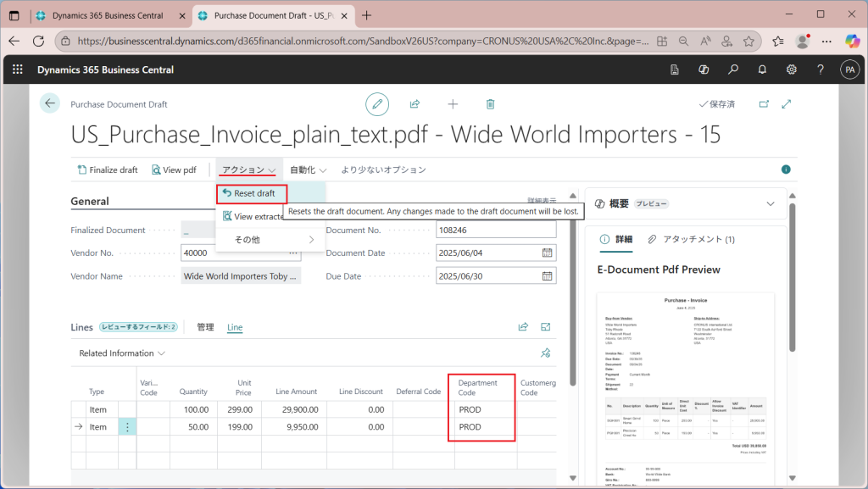Click the pencil edit icon
868x489 pixels.
tap(377, 104)
